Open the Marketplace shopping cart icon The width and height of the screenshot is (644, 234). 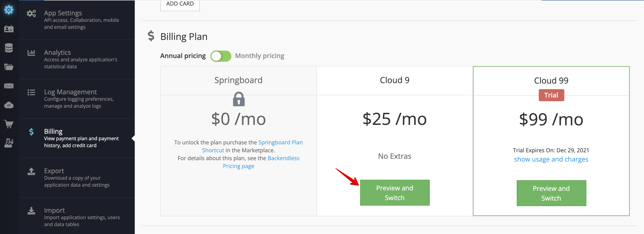[9, 124]
